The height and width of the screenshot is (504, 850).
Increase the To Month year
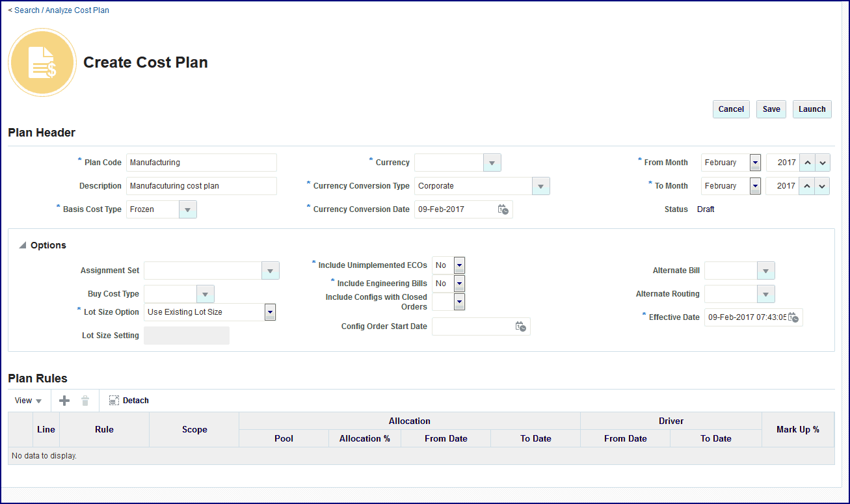click(x=806, y=186)
